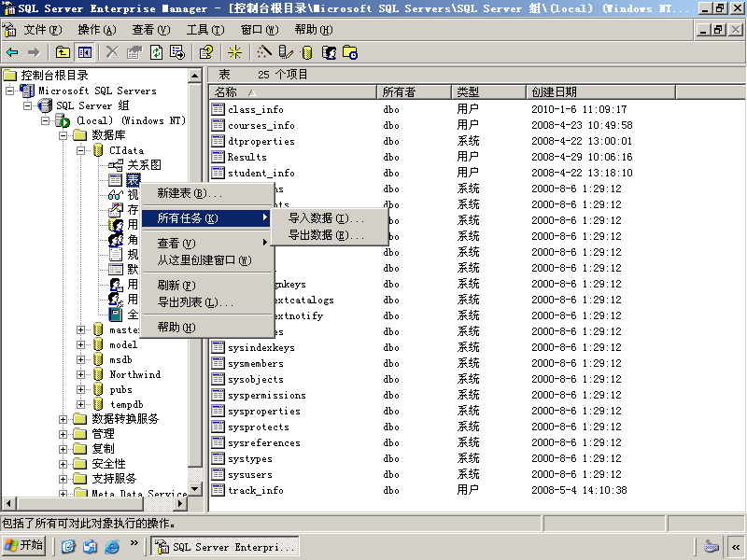Click the tree pane scroll-down arrow
747x560 pixels.
(195, 489)
